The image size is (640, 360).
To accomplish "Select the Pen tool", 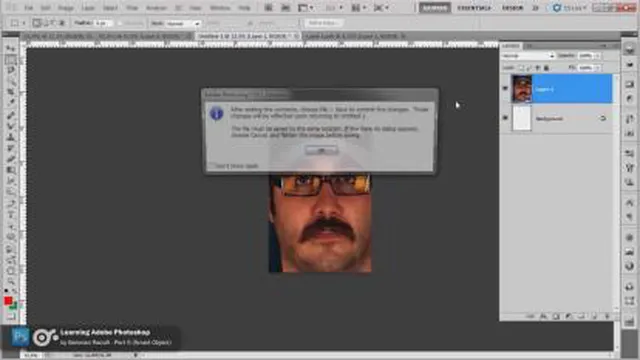I will pos(11,203).
